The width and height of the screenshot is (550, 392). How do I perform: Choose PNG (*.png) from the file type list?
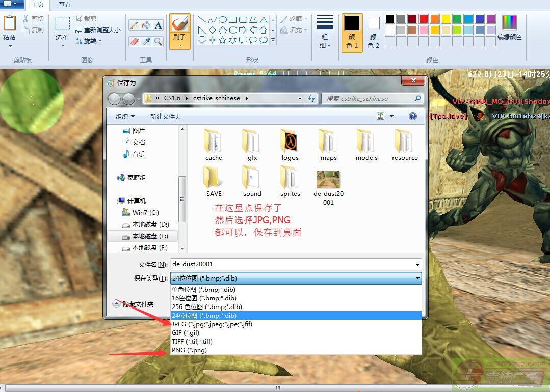tap(189, 350)
